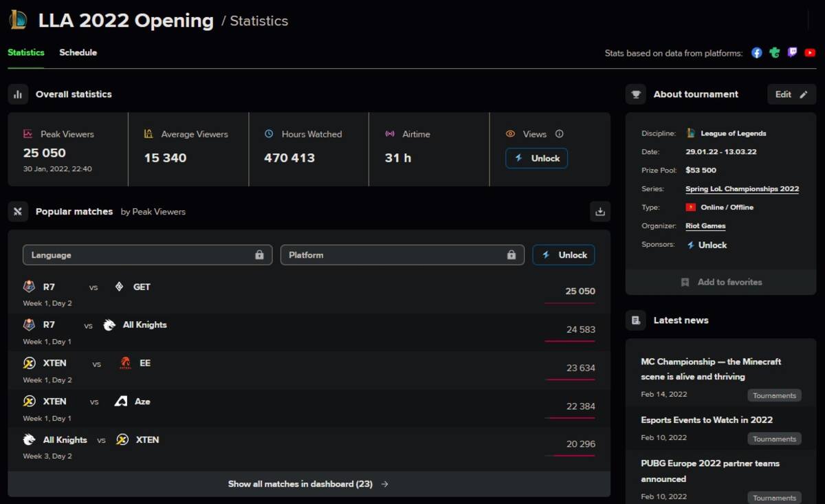Open the XTEN vs Aze match row

[309, 409]
